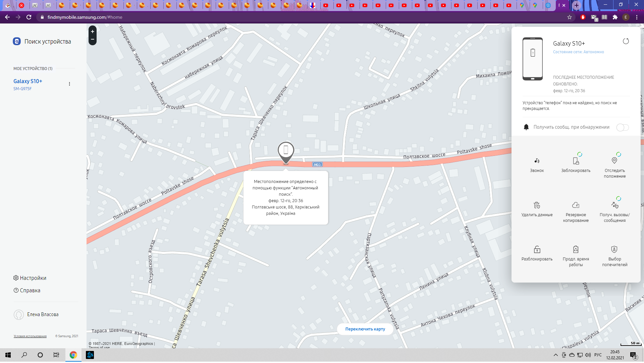Open Windows taskbar search
This screenshot has height=363, width=644.
pyautogui.click(x=24, y=355)
